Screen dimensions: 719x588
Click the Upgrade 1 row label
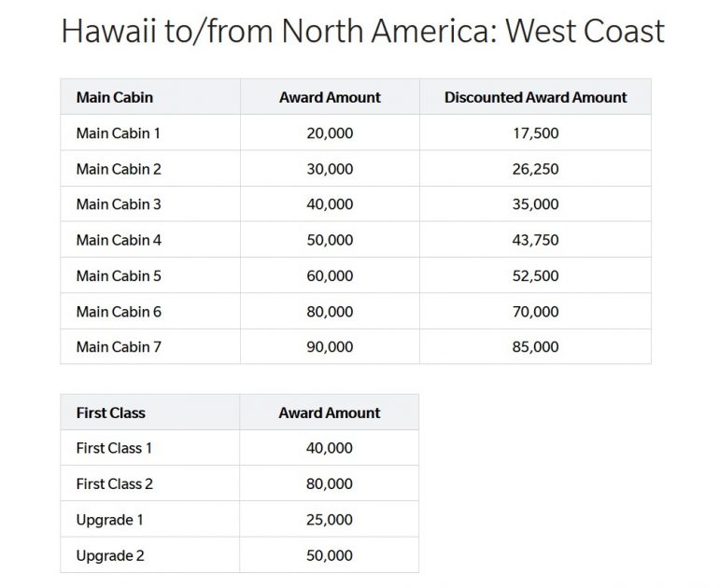pyautogui.click(x=110, y=519)
